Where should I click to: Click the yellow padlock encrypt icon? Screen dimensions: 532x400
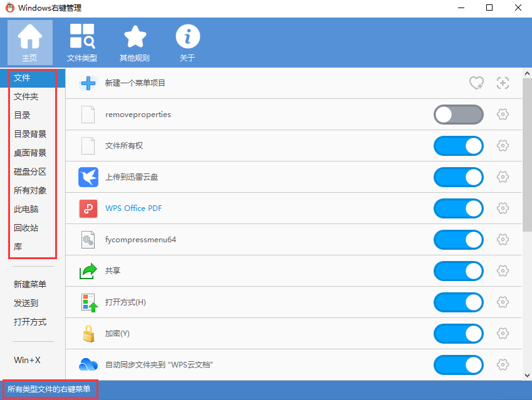pos(88,334)
